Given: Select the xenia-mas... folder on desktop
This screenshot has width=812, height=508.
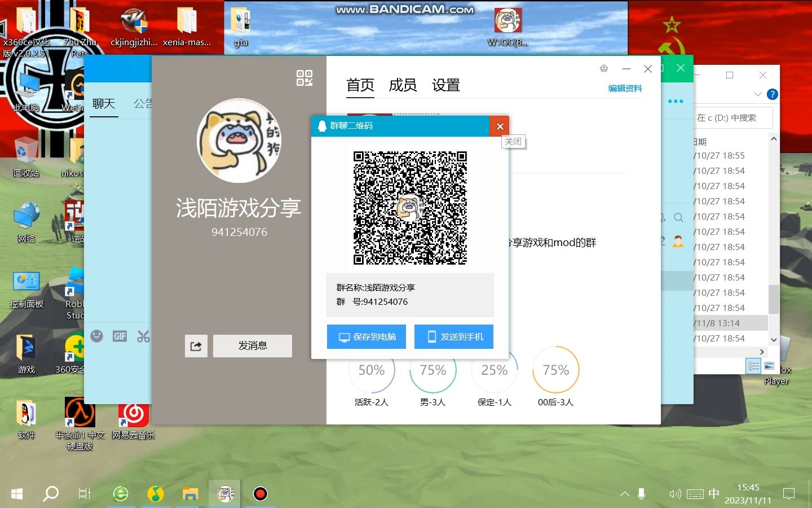Looking at the screenshot, I should coord(187,27).
